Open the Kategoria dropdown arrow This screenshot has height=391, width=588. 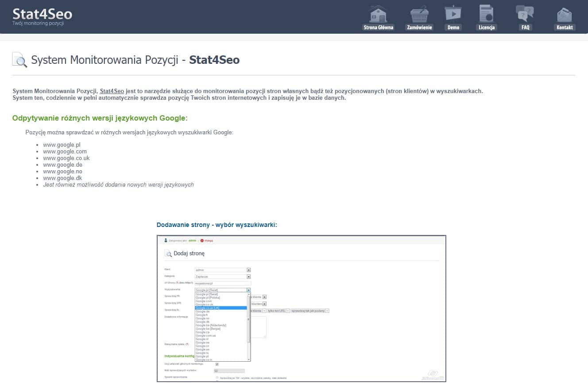tap(248, 277)
